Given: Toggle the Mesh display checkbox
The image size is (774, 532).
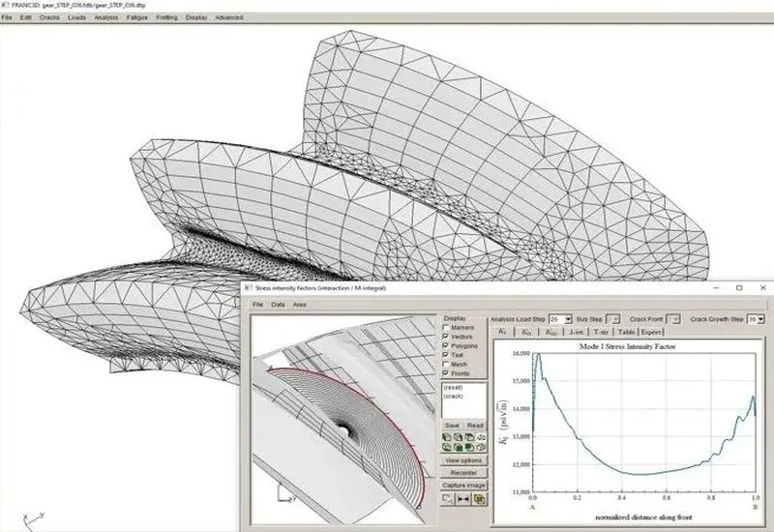Looking at the screenshot, I should [x=445, y=363].
